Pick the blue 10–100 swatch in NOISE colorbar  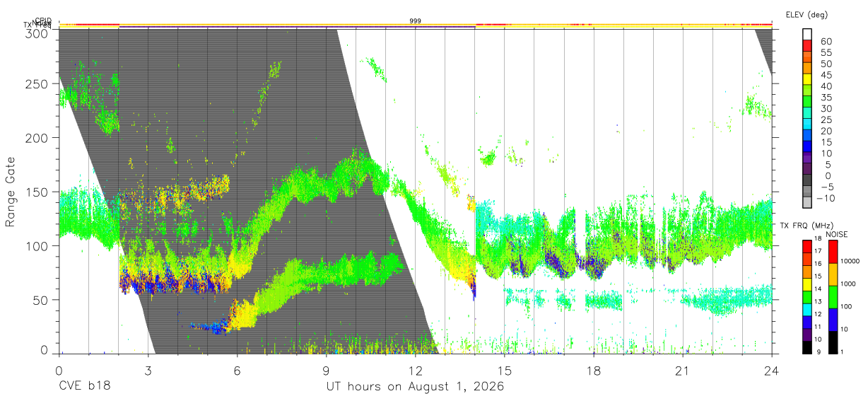[x=832, y=319]
